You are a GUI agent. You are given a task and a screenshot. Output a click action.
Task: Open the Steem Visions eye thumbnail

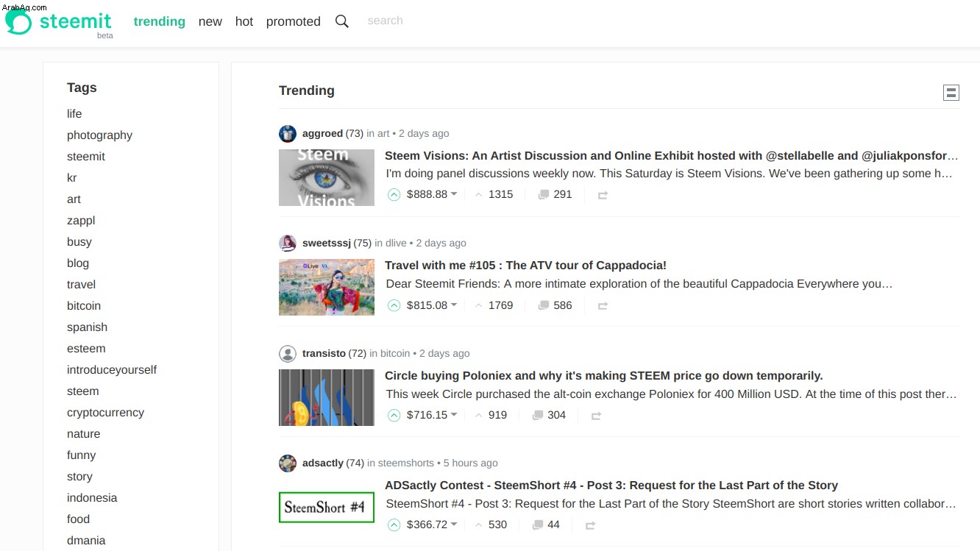click(x=327, y=177)
